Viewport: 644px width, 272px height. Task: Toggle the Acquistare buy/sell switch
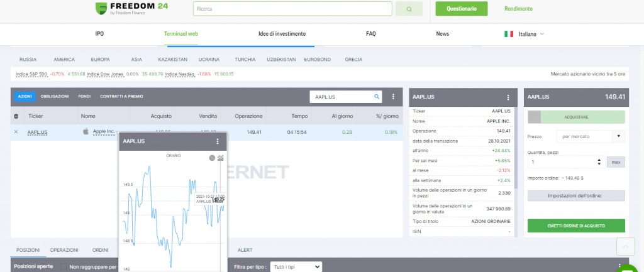(x=534, y=117)
